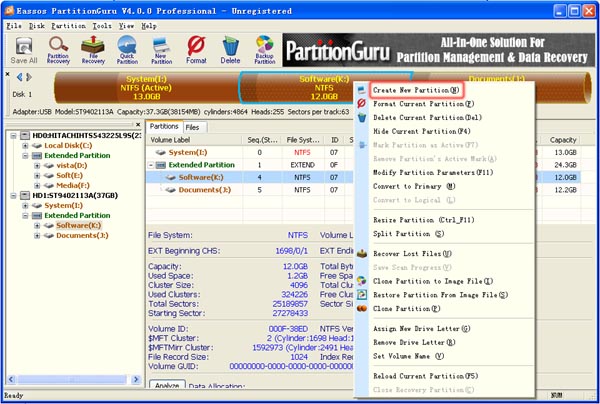Choose Remove Drive Letter
600x404 pixels.
click(414, 342)
